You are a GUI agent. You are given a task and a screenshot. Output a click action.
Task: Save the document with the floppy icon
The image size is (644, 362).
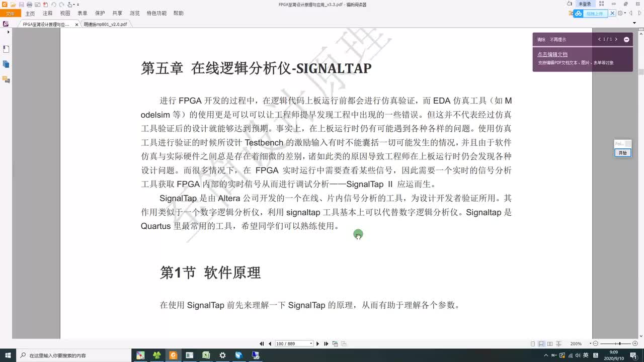(x=22, y=5)
